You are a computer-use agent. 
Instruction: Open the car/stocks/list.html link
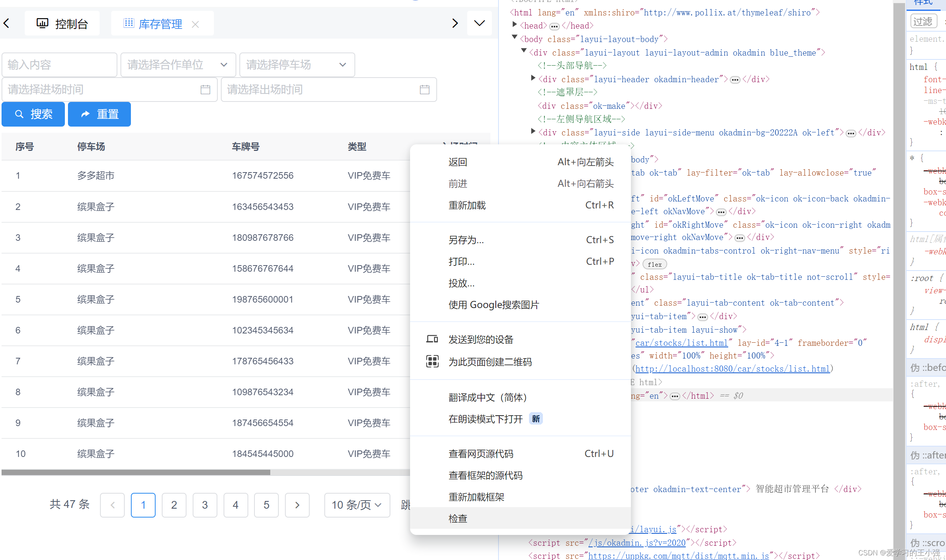(x=682, y=343)
